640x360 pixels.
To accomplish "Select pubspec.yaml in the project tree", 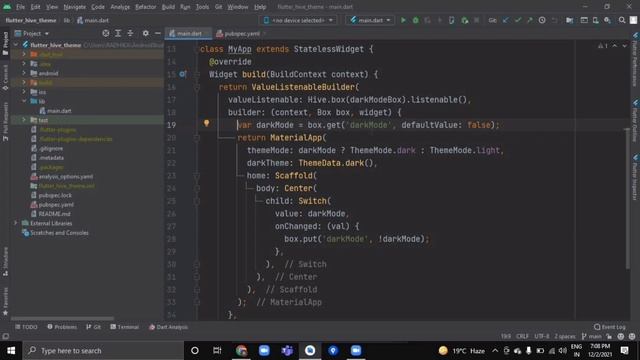I will point(52,204).
